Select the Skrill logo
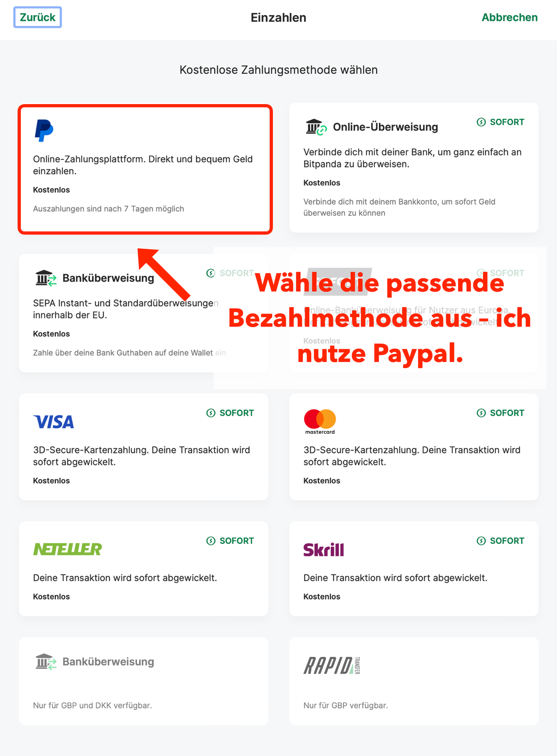This screenshot has width=557, height=756. (324, 550)
